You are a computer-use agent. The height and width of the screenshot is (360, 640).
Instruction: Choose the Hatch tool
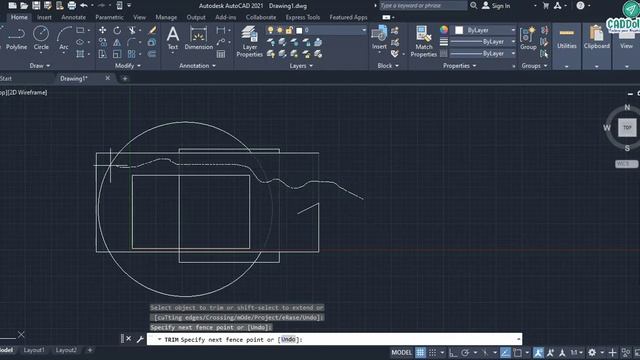click(x=80, y=54)
